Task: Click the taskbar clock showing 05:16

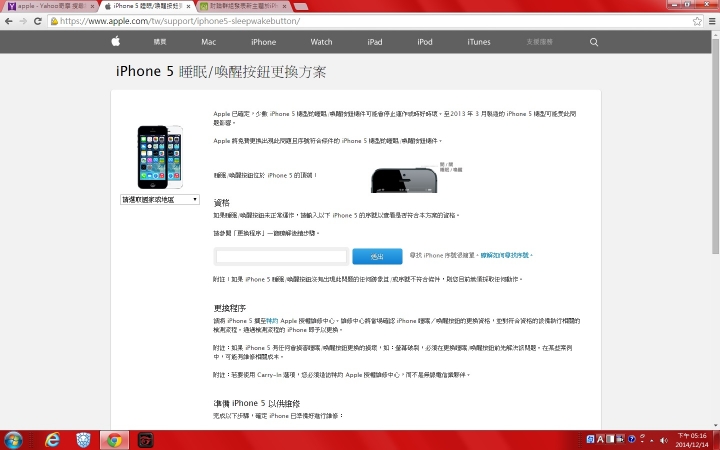Action: tap(691, 440)
